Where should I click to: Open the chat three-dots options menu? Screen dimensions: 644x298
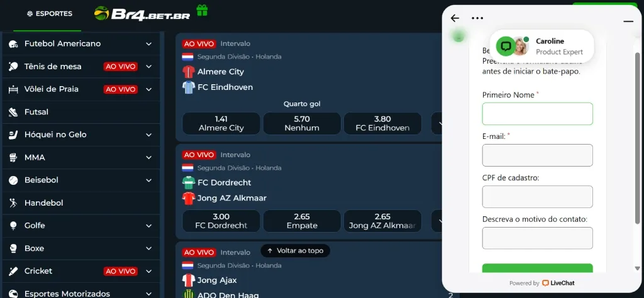pyautogui.click(x=477, y=18)
